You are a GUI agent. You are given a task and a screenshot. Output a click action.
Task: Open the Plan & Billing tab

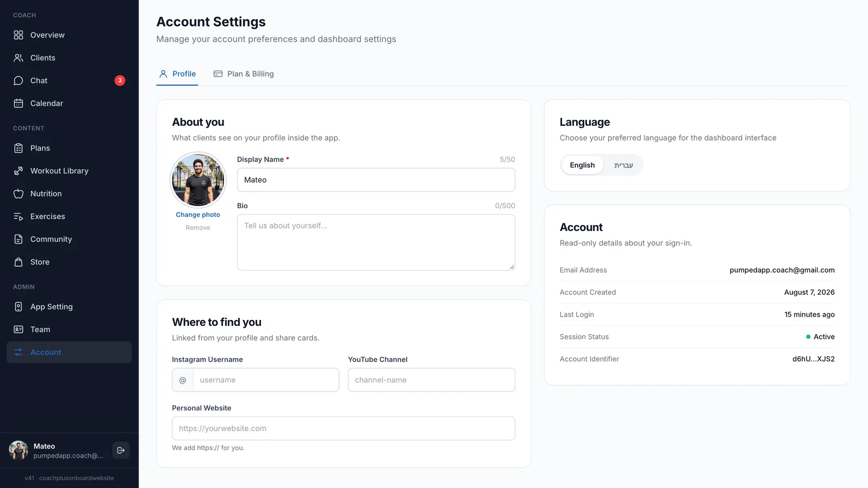click(244, 74)
